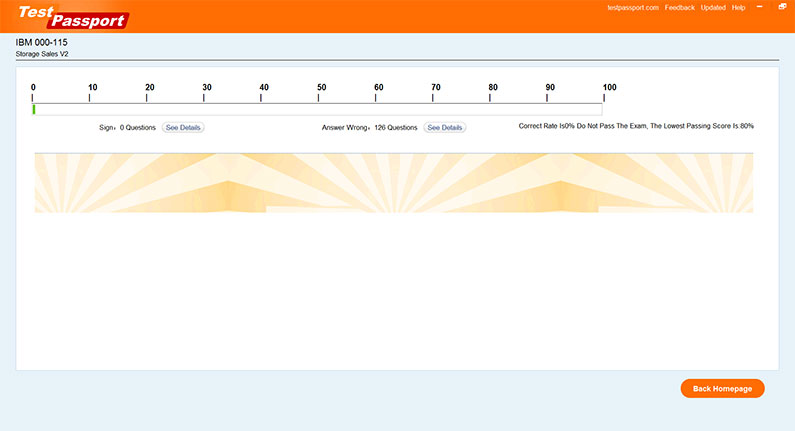795x431 pixels.
Task: Open the Help menu item
Action: (x=738, y=8)
